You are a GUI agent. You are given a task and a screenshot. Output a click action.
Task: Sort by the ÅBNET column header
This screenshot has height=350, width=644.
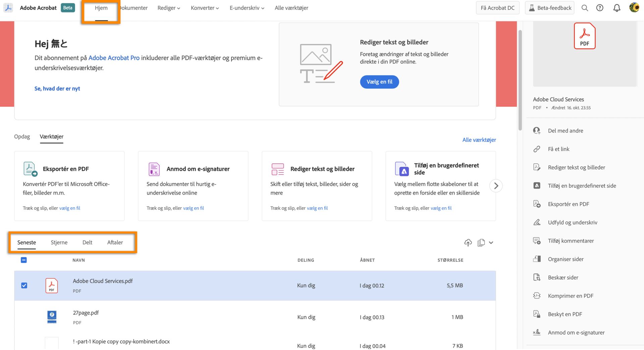[x=367, y=260]
